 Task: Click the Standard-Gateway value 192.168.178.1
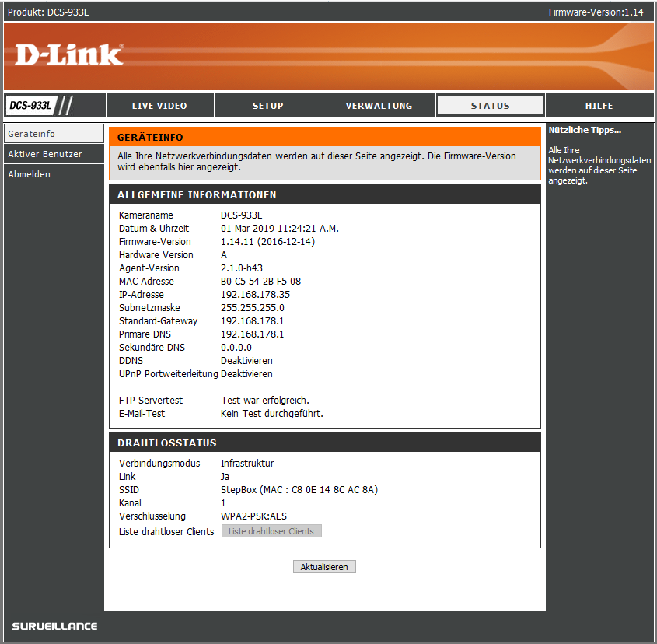[x=252, y=320]
